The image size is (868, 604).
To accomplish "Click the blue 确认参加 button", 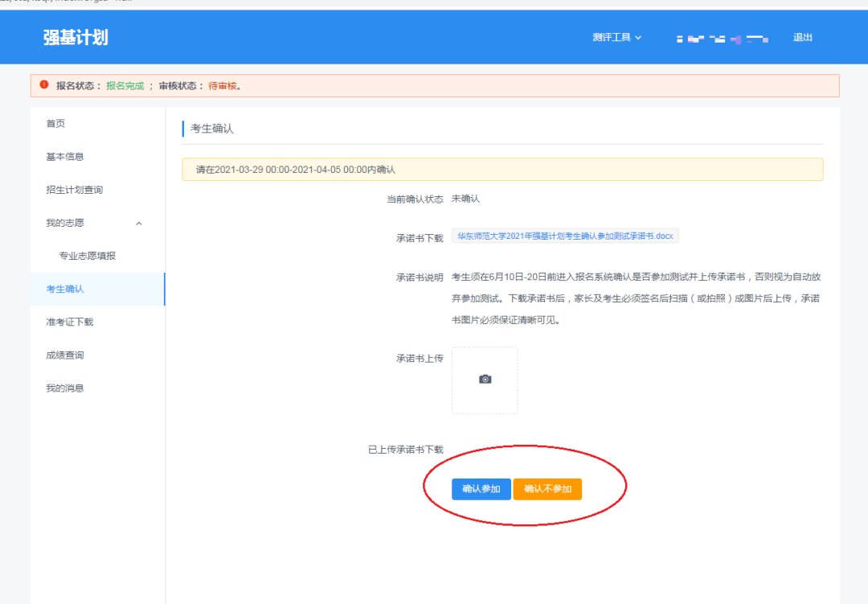I will tap(481, 488).
